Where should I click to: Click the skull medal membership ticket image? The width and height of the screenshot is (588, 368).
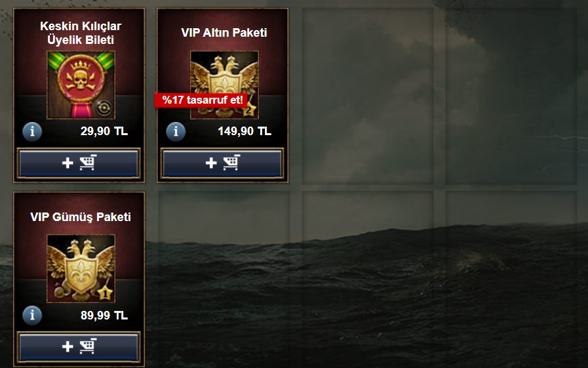tap(81, 85)
